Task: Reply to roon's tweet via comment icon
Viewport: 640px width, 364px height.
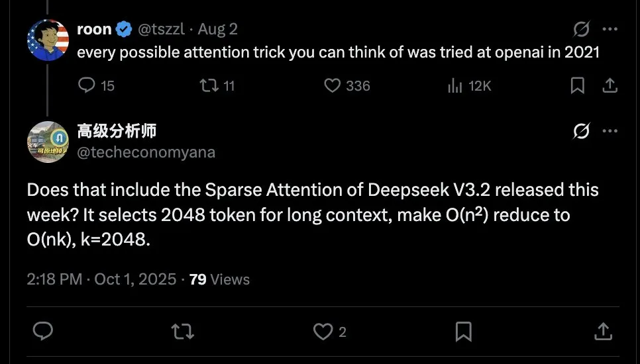Action: [x=87, y=85]
